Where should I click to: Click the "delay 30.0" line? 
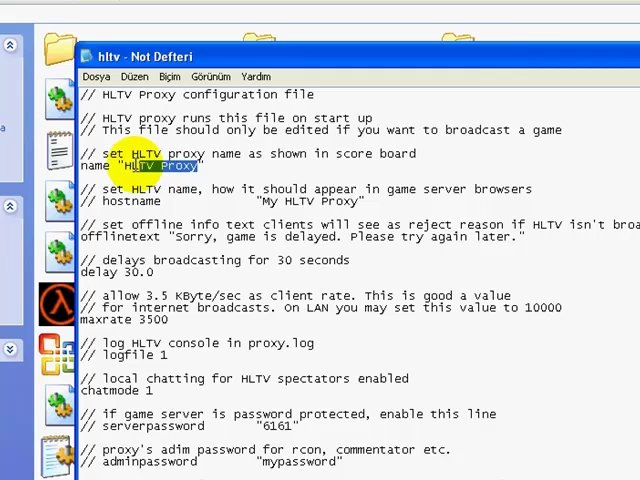click(117, 272)
